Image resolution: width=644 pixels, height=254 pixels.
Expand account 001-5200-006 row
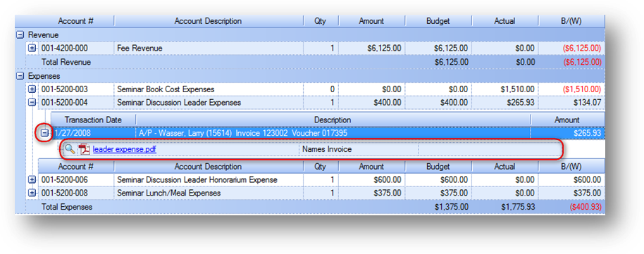(32, 179)
